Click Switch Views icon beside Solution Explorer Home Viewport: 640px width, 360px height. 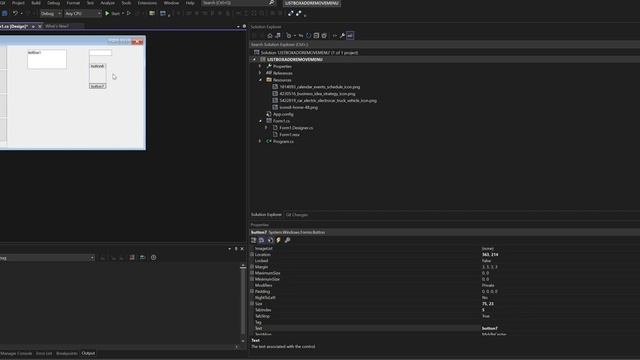coord(278,36)
